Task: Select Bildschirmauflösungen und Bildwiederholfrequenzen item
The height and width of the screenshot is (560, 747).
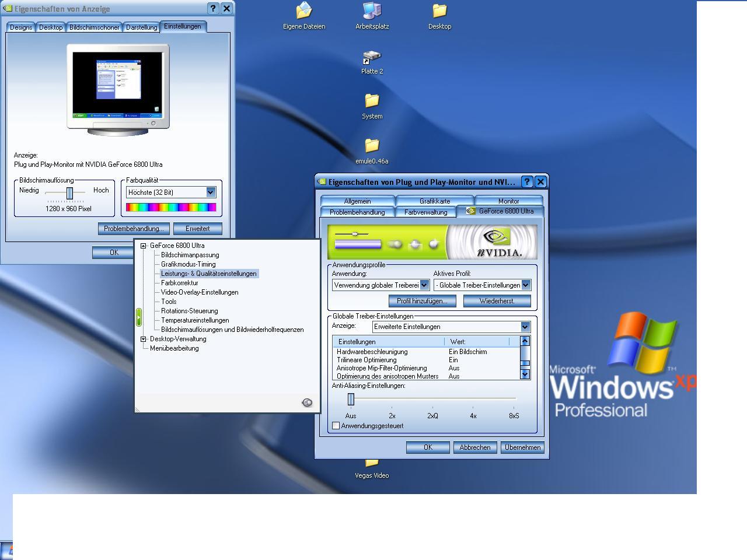Action: 232,330
